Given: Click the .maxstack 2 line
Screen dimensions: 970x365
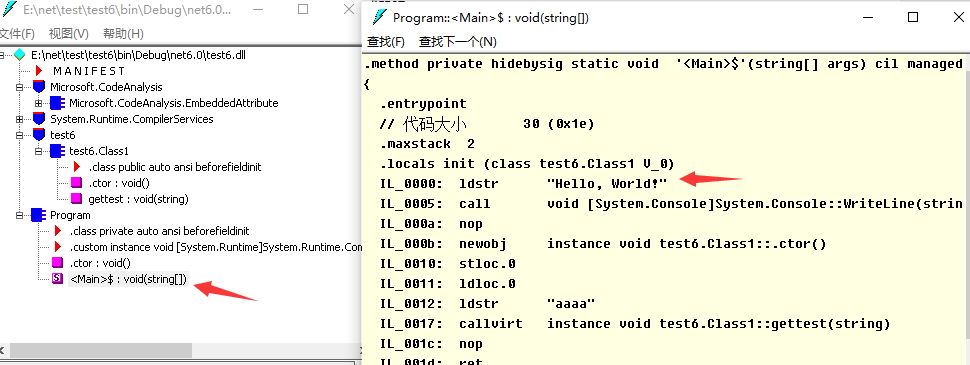Looking at the screenshot, I should click(x=427, y=144).
